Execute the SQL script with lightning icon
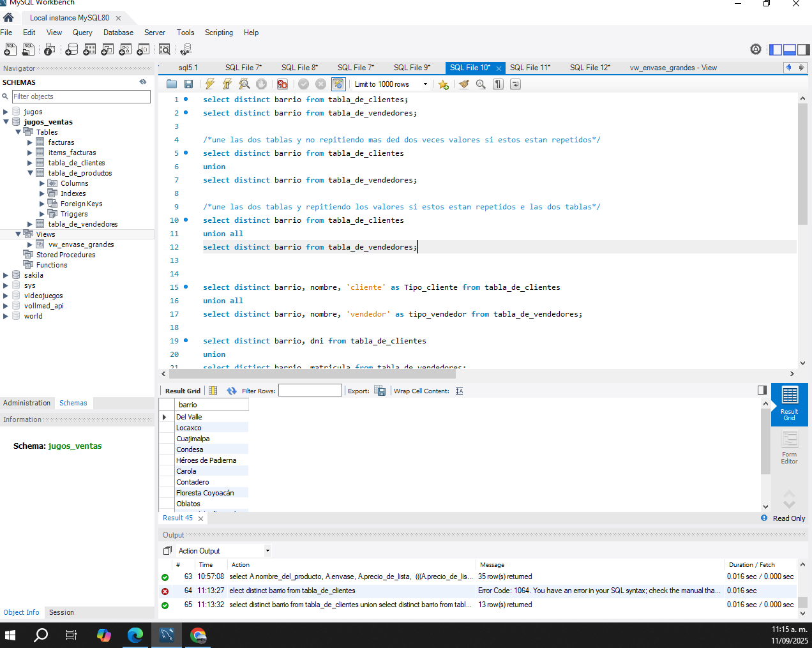Screen dimensions: 812x648 [209, 84]
